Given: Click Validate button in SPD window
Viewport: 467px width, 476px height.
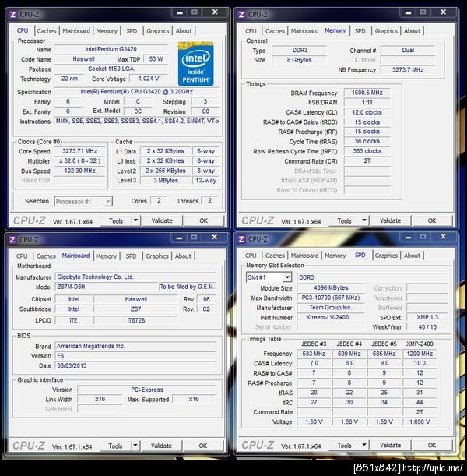Looking at the screenshot, I should (390, 446).
